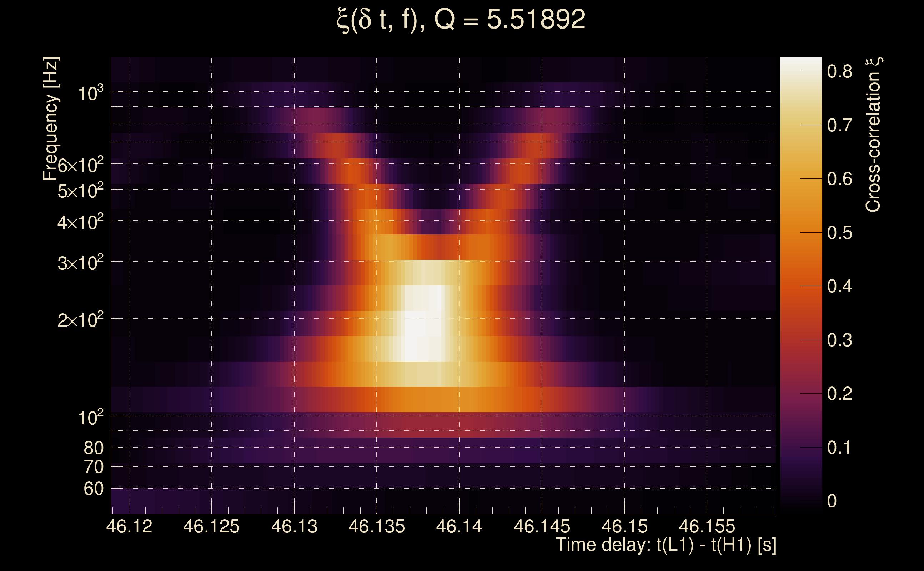Click the 0.8 mark on the color bar

811,71
